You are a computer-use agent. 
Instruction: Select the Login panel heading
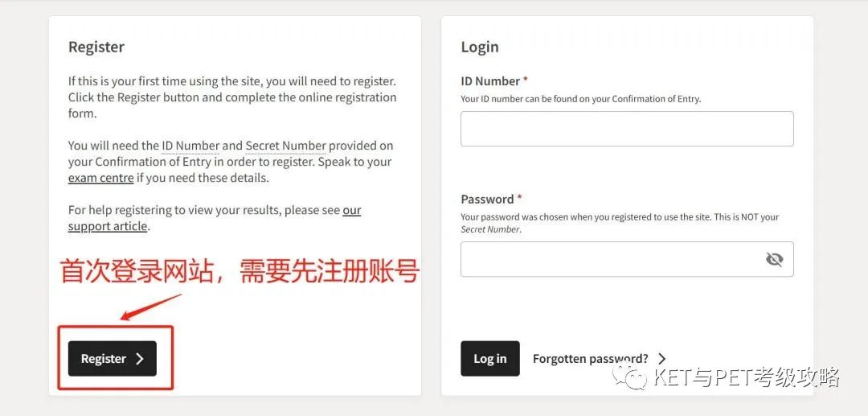point(480,47)
